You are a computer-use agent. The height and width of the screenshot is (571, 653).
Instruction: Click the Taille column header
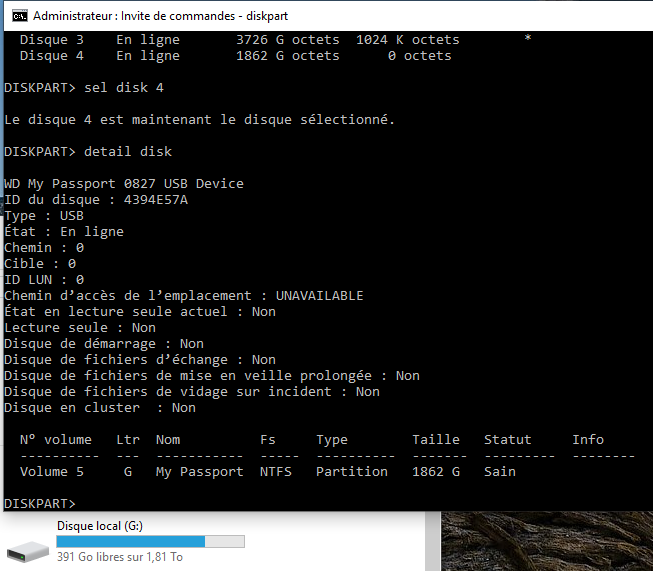436,440
